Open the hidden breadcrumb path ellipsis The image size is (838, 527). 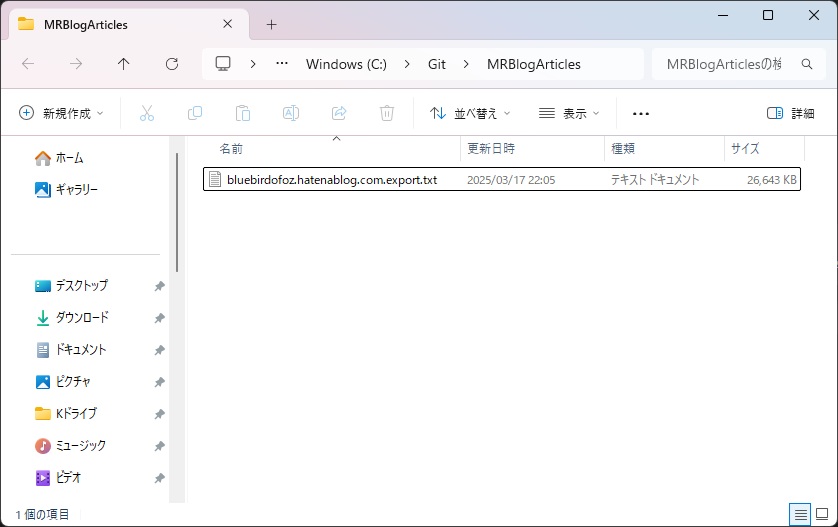(282, 64)
